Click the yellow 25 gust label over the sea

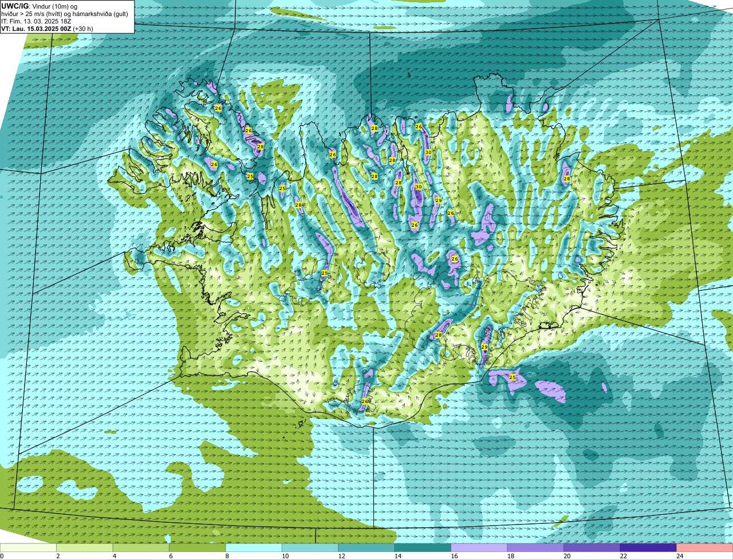[513, 377]
